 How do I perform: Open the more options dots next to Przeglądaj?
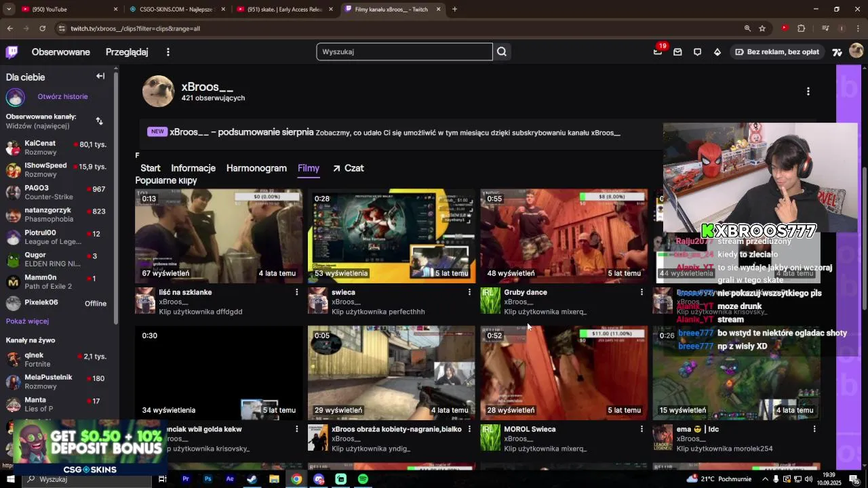[x=168, y=52]
